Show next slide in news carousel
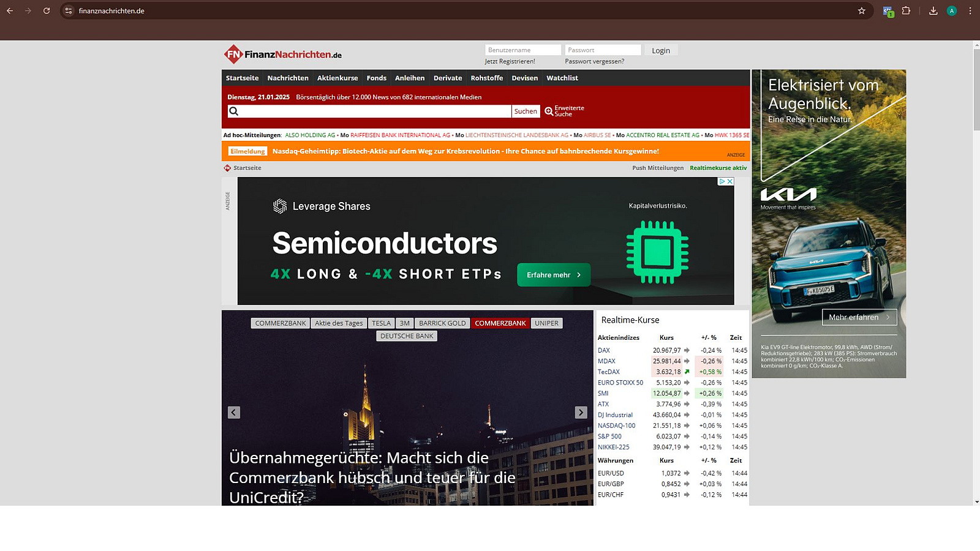This screenshot has height=551, width=980. pyautogui.click(x=581, y=413)
